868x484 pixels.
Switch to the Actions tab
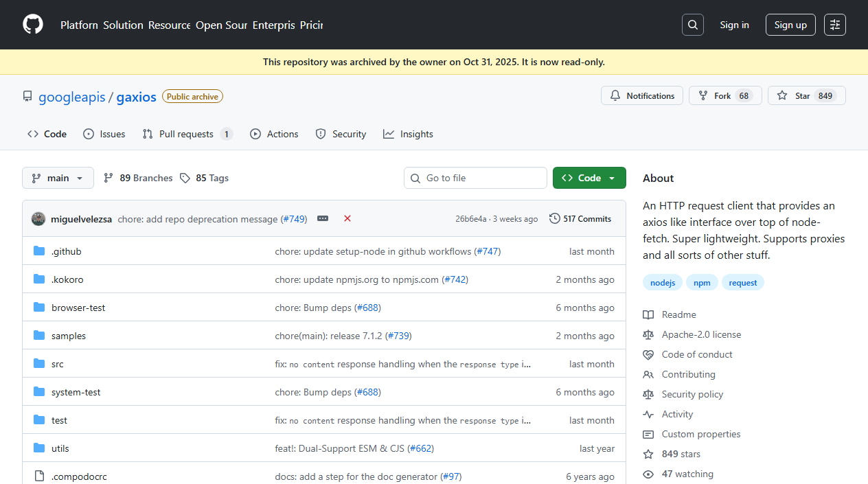point(274,134)
